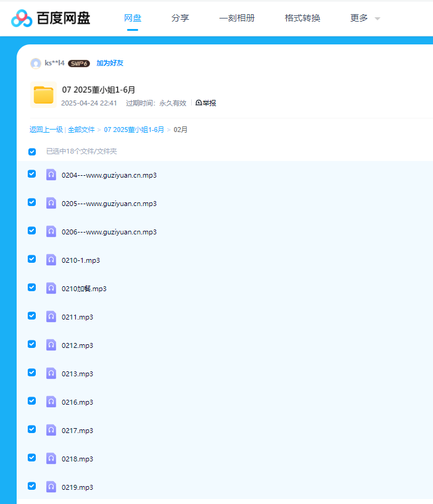This screenshot has width=433, height=504.
Task: Click the Baidu Netdisk logo icon
Action: pos(22,19)
